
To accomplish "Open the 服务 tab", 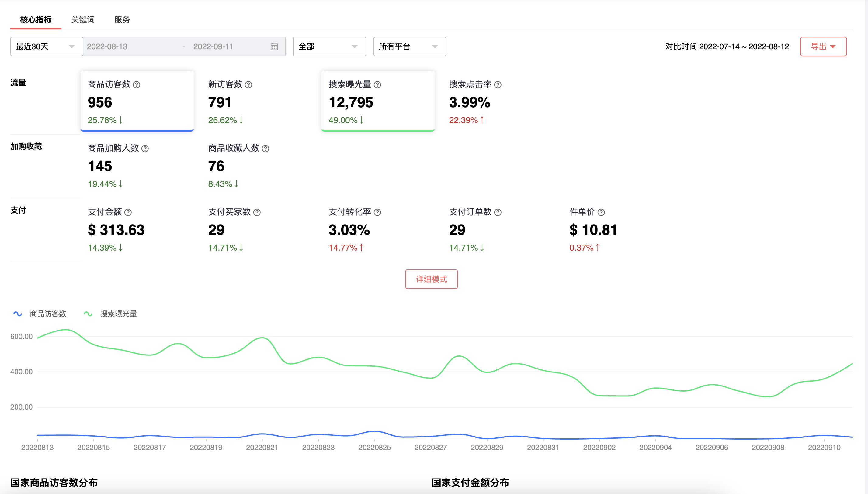I will 123,20.
